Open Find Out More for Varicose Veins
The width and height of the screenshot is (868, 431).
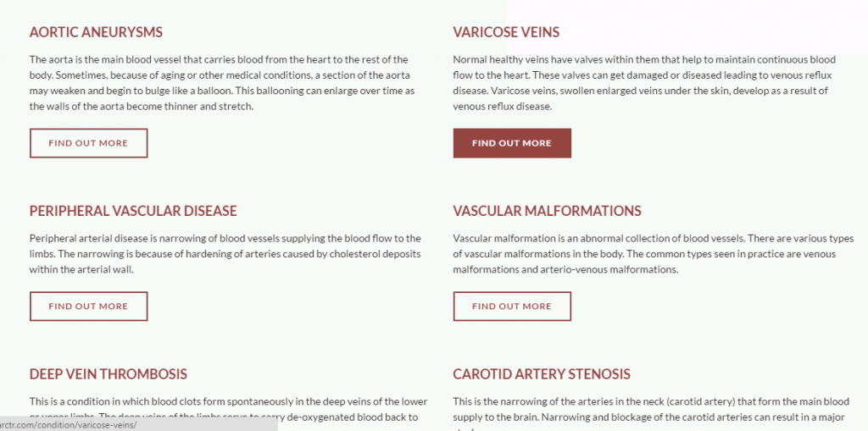point(512,143)
